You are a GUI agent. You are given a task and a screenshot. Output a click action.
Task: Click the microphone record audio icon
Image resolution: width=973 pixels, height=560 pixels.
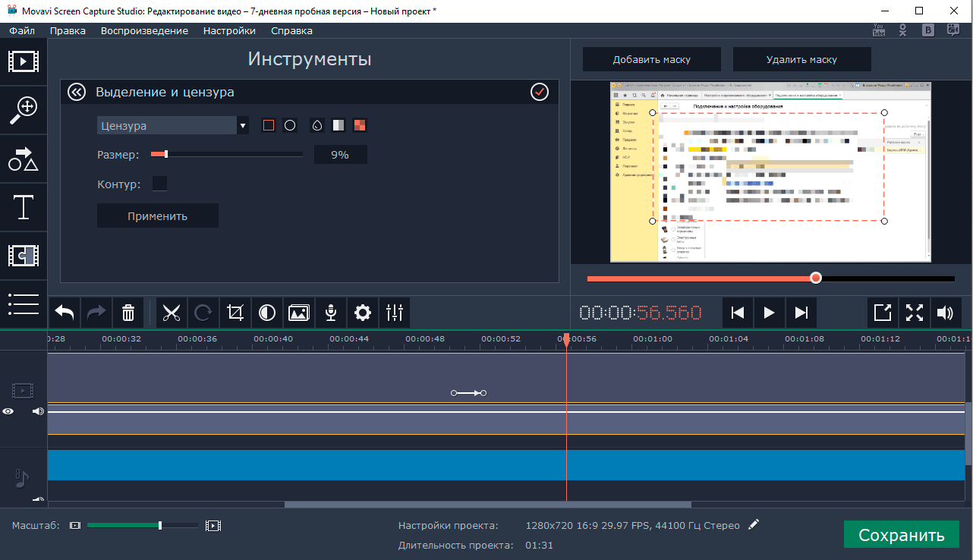(x=331, y=312)
